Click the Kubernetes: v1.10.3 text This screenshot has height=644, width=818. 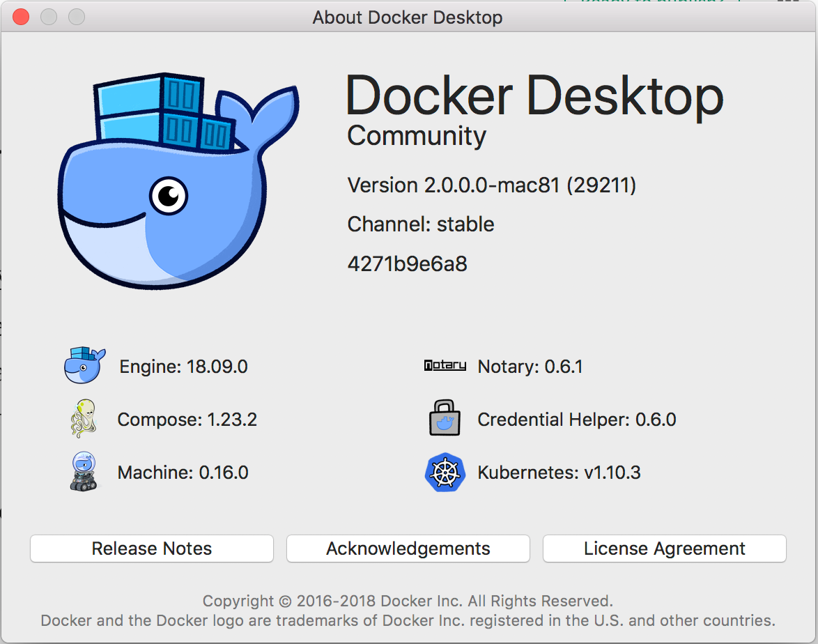coord(557,473)
